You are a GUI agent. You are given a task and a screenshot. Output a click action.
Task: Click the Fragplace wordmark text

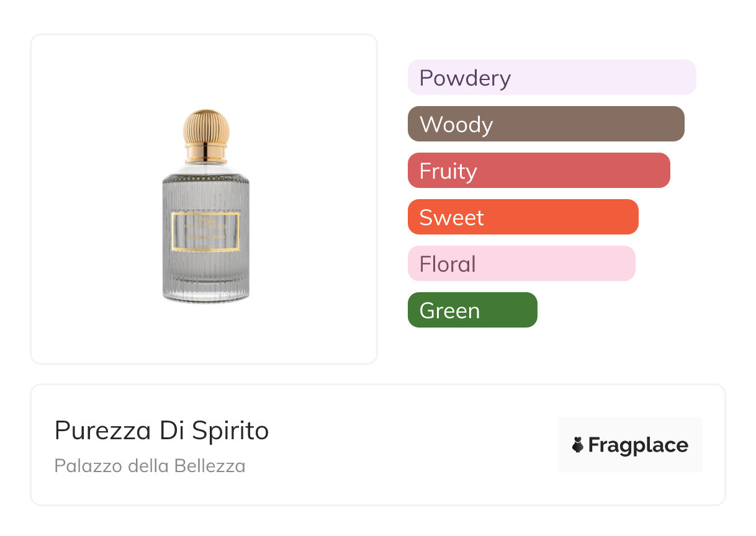tap(638, 445)
